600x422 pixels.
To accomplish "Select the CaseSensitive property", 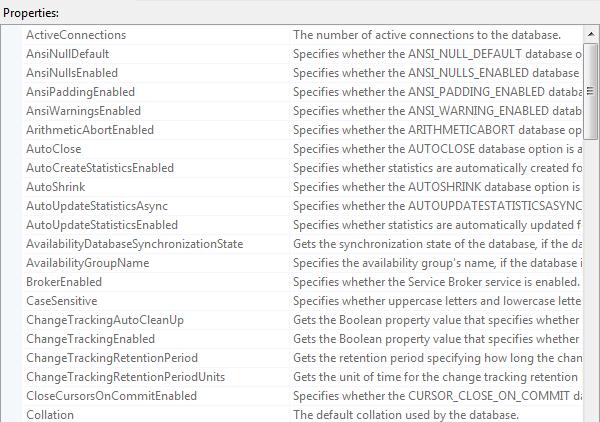I will 62,301.
